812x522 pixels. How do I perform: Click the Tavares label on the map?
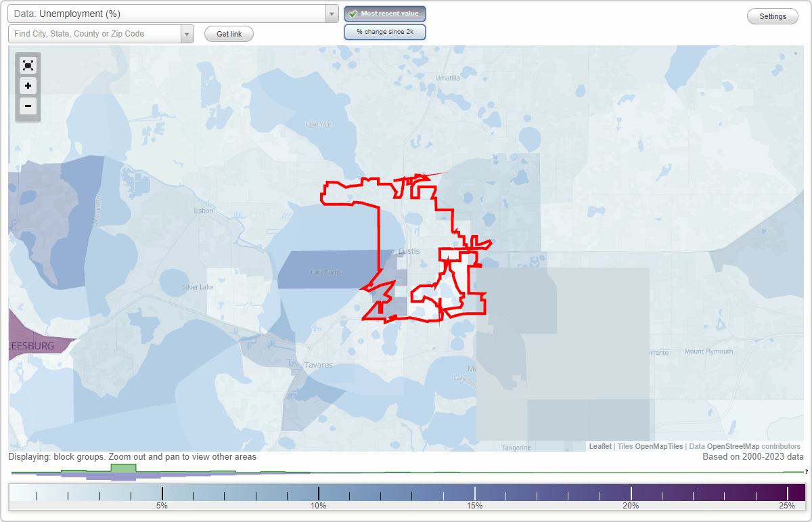coord(318,365)
